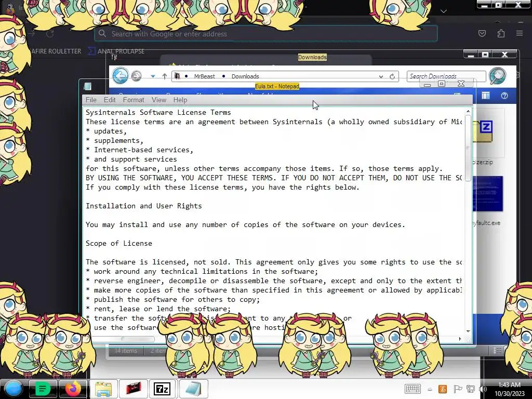
Task: Click the Notepad title bar icon
Action: (87, 86)
